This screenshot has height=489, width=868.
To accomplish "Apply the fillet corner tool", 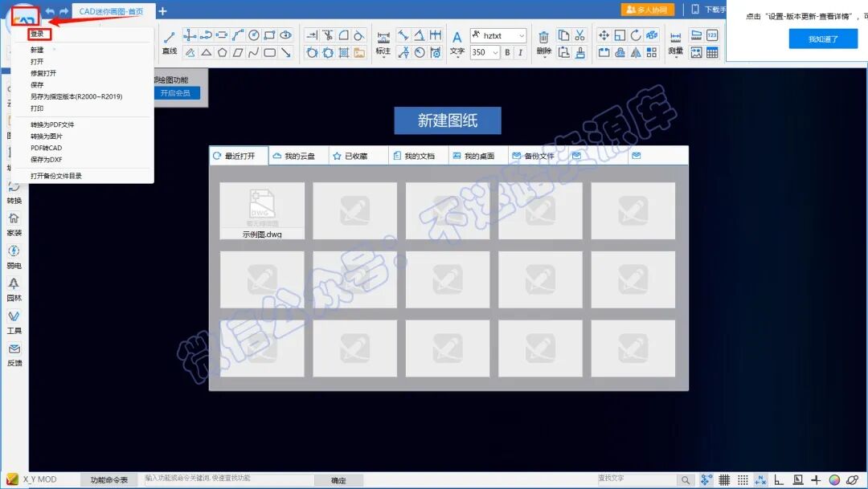I will click(344, 35).
